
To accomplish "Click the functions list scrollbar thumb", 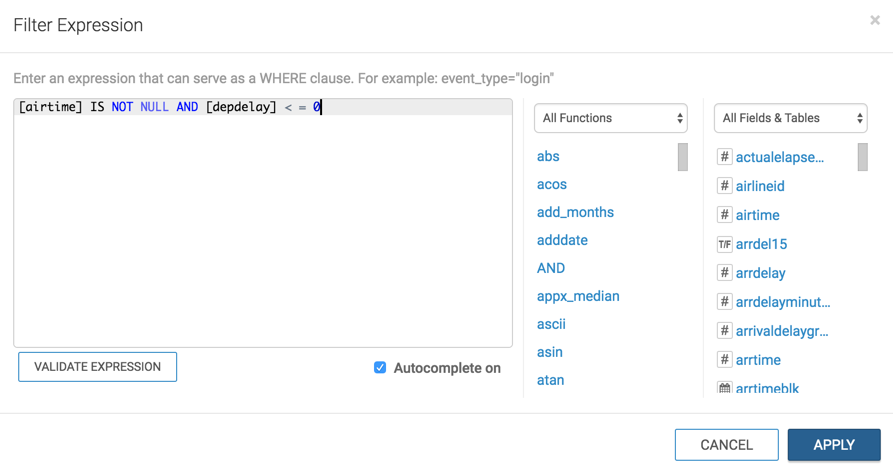I will 683,157.
